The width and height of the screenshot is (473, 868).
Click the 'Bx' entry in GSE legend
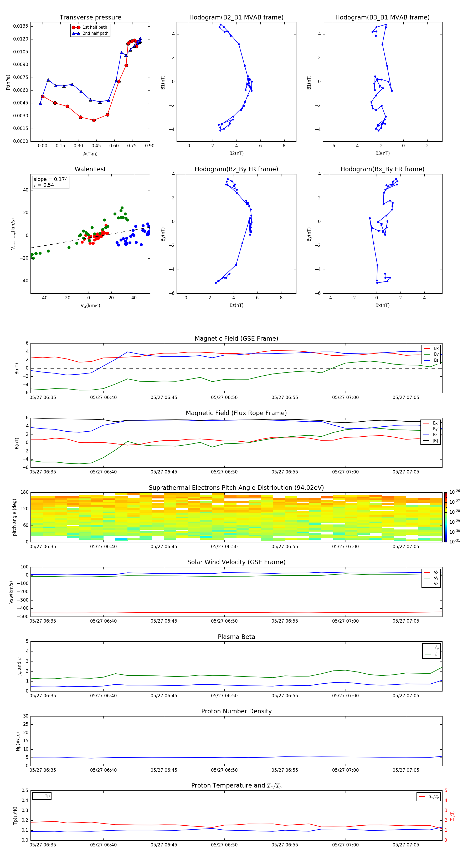pyautogui.click(x=431, y=349)
